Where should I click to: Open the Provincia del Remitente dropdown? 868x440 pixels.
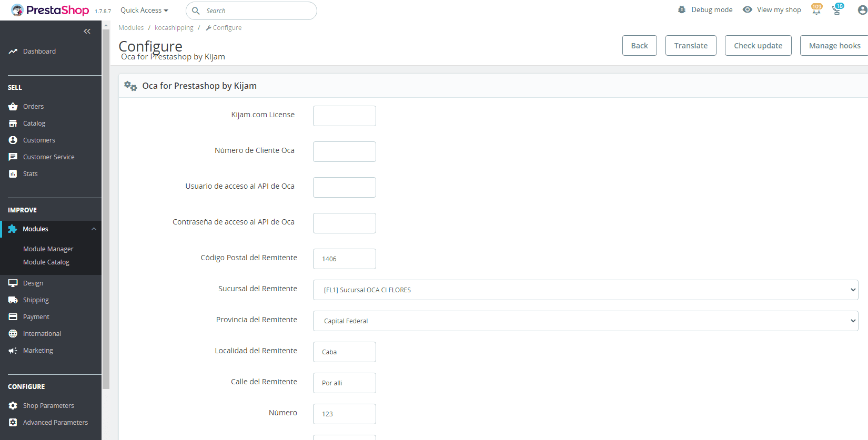click(x=586, y=321)
